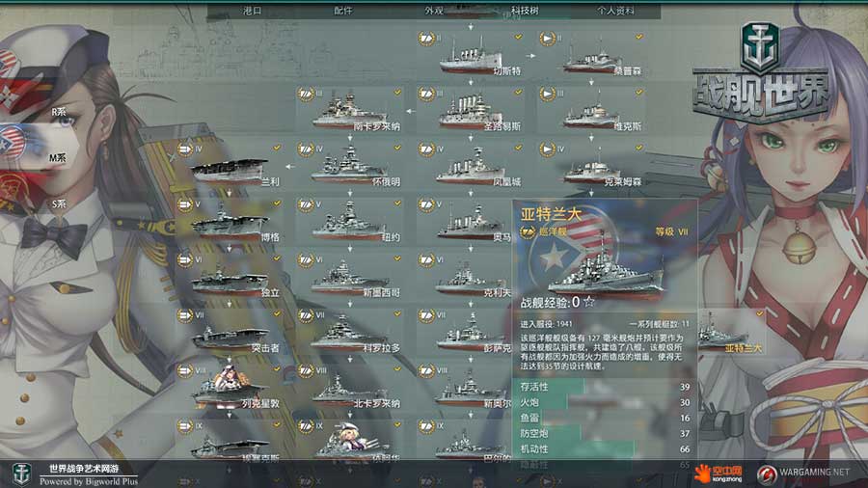Toggle the checkmark on 维克斯 ship card
Image resolution: width=868 pixels, height=488 pixels.
[639, 93]
